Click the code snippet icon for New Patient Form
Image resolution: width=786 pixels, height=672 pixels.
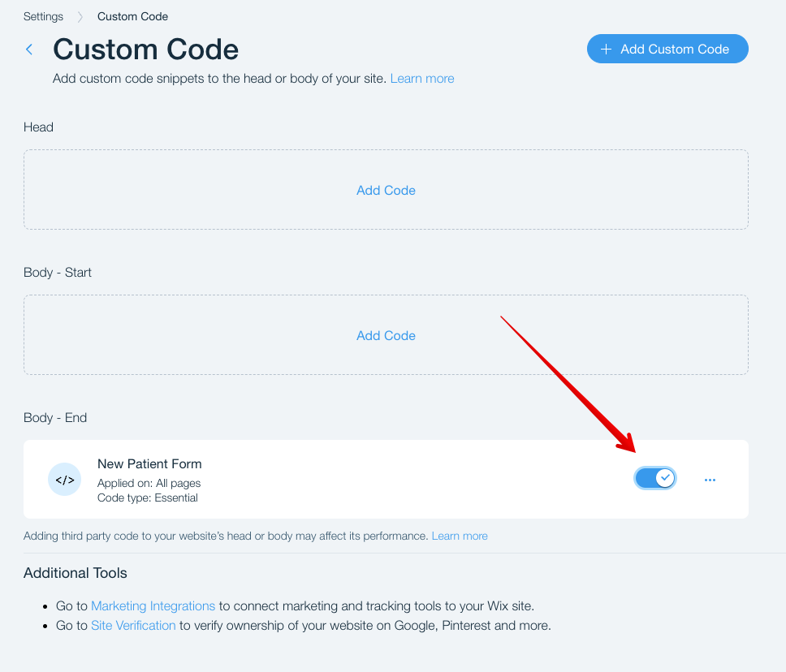[x=64, y=480]
